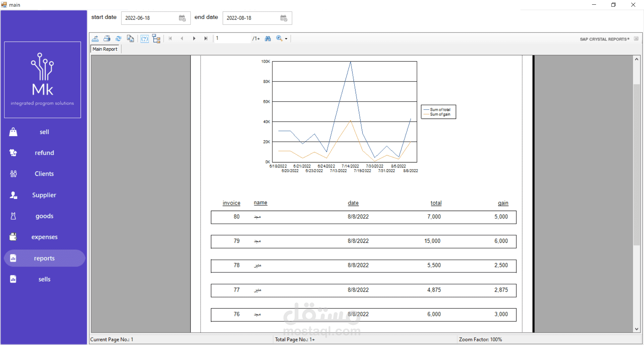
Task: Open the sells section in the sidebar
Action: click(44, 279)
